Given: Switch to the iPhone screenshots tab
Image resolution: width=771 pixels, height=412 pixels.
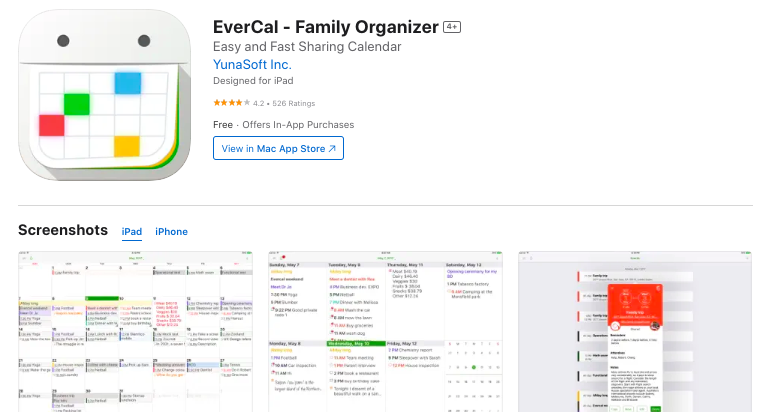Looking at the screenshot, I should 171,232.
